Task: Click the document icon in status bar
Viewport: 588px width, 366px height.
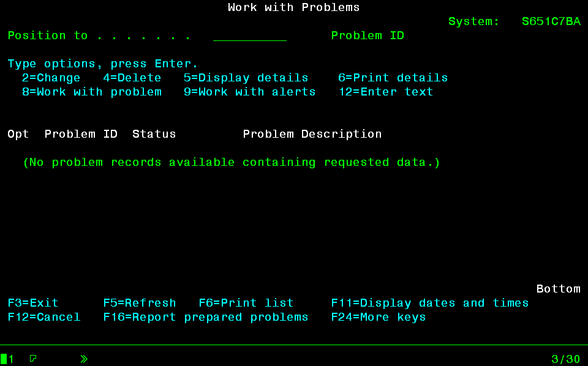Action: pos(33,359)
